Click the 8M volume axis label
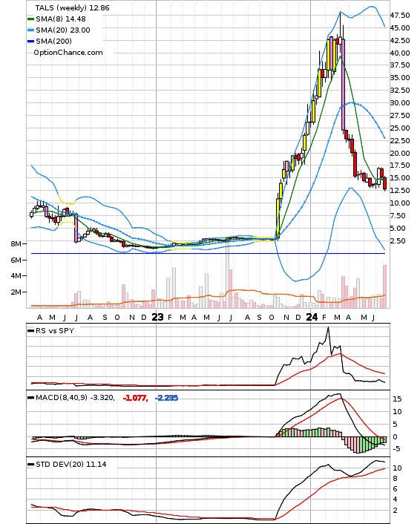The image size is (420, 524). (16, 243)
